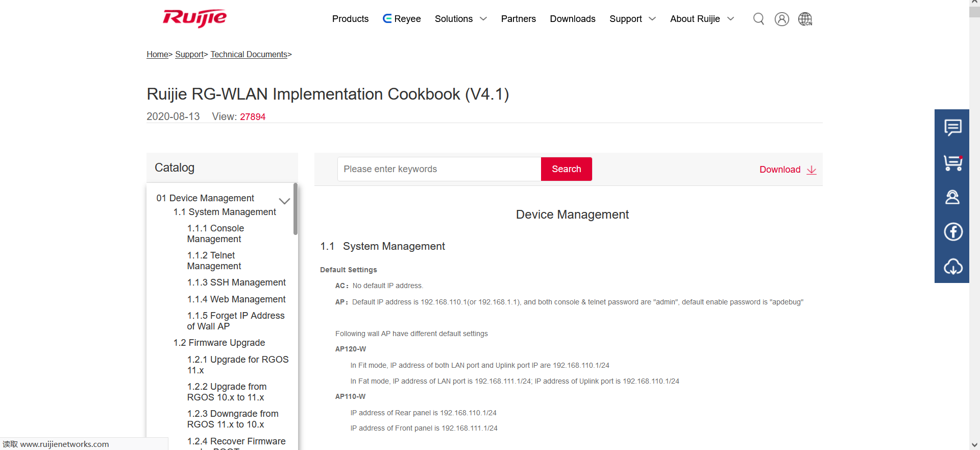Image resolution: width=980 pixels, height=450 pixels.
Task: Focus the keywords search input field
Action: point(439,169)
